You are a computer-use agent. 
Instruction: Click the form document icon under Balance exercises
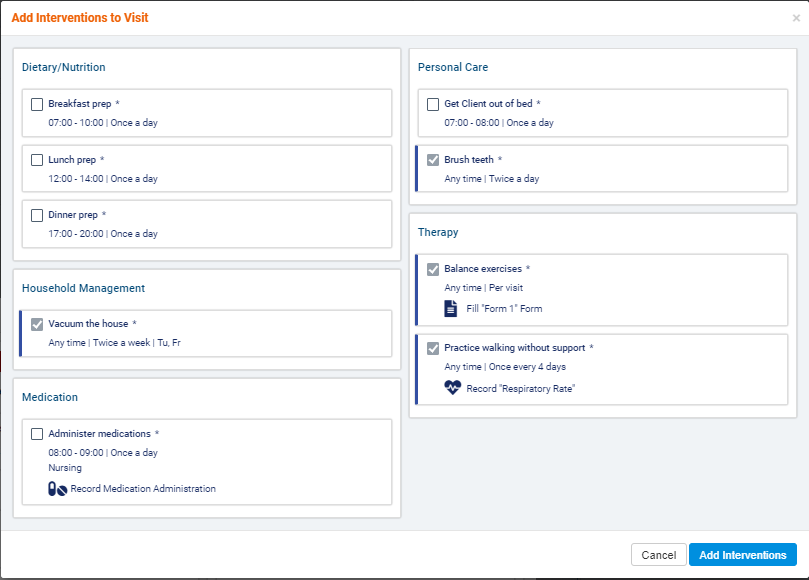(x=451, y=309)
